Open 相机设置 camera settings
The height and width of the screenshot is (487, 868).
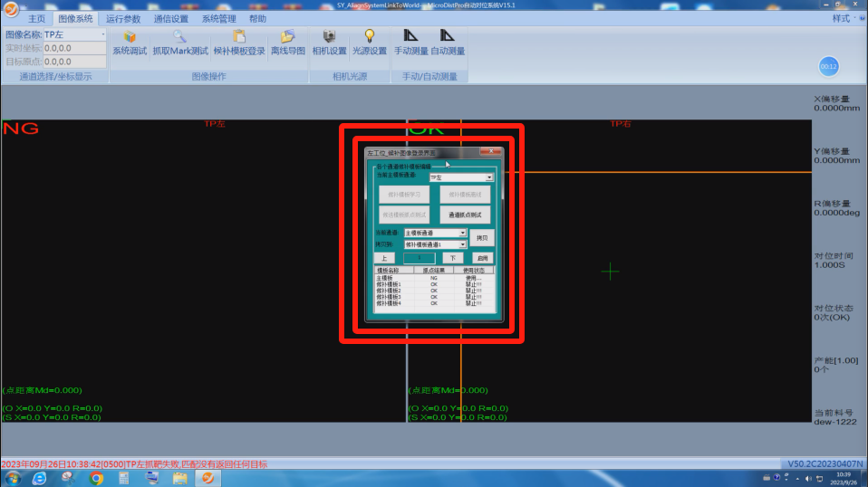click(329, 43)
